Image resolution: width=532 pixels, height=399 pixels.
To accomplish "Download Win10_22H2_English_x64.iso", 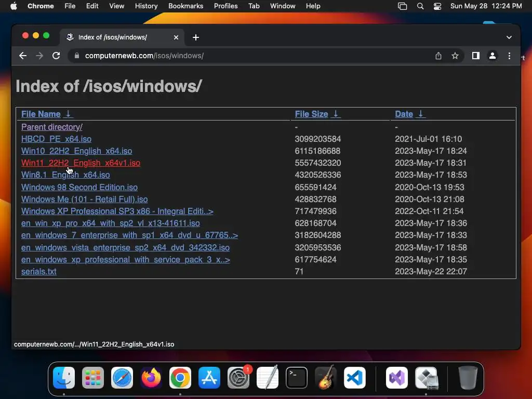I will pos(77,151).
